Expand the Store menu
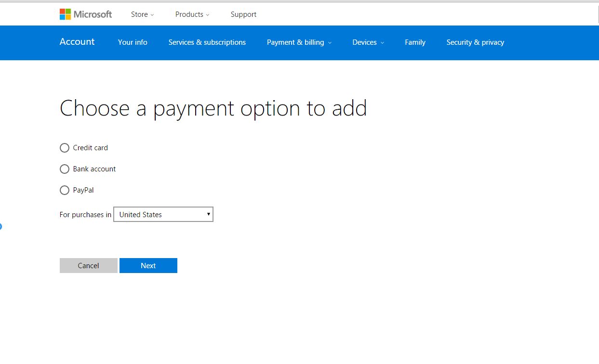 click(143, 14)
